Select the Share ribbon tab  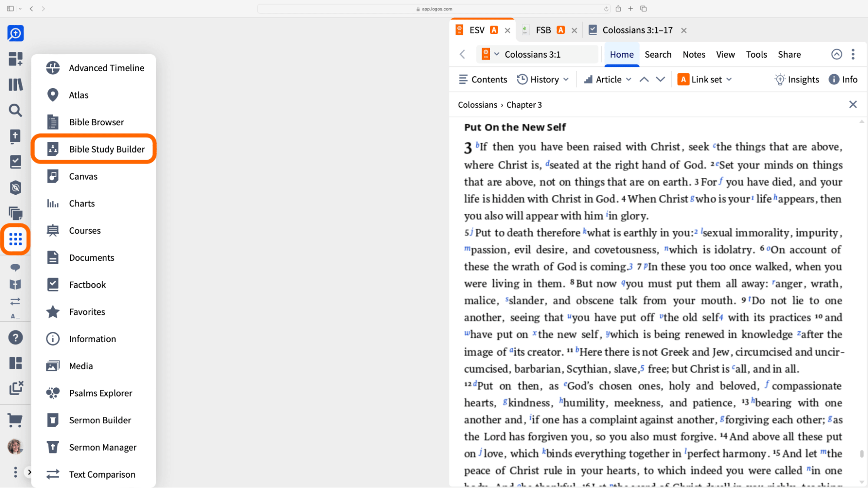789,55
